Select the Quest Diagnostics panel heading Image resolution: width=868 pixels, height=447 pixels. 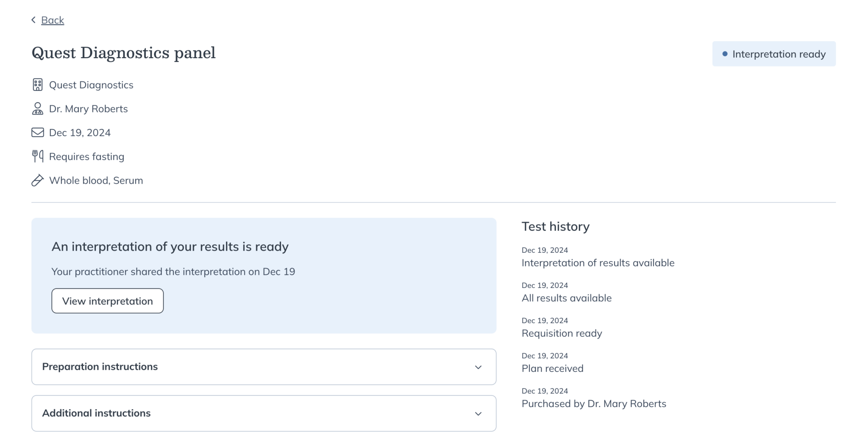124,53
